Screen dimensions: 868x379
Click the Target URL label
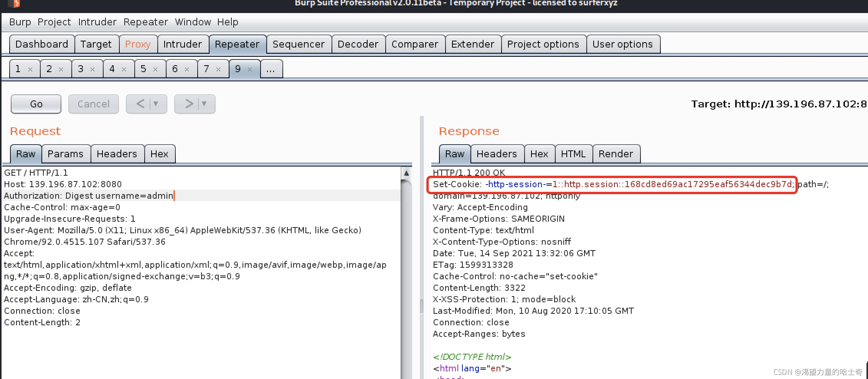(x=779, y=104)
